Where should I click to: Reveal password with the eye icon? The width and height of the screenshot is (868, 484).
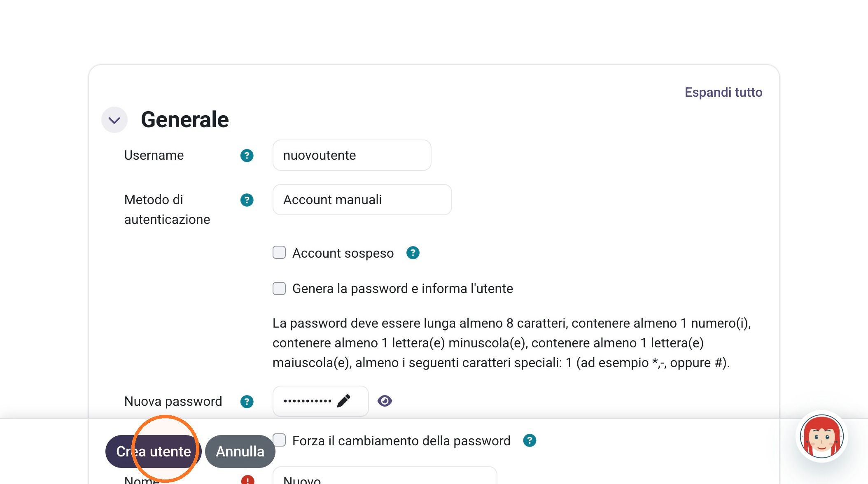[385, 401]
